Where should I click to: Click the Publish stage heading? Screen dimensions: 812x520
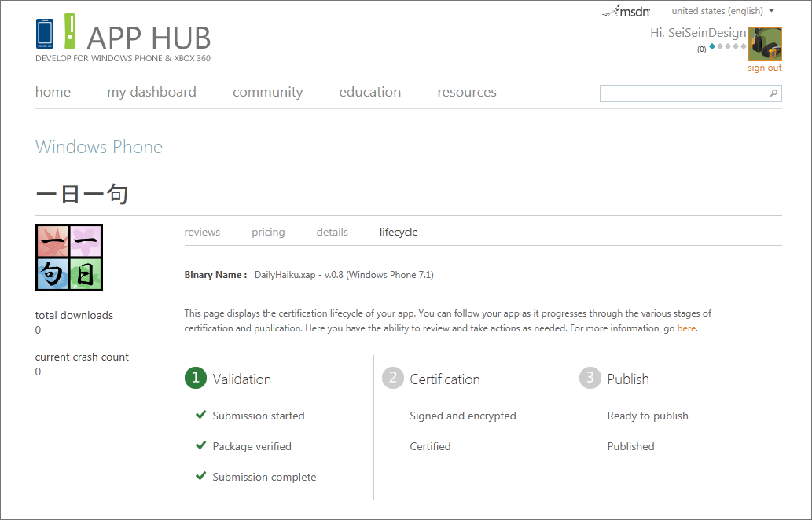[x=628, y=379]
